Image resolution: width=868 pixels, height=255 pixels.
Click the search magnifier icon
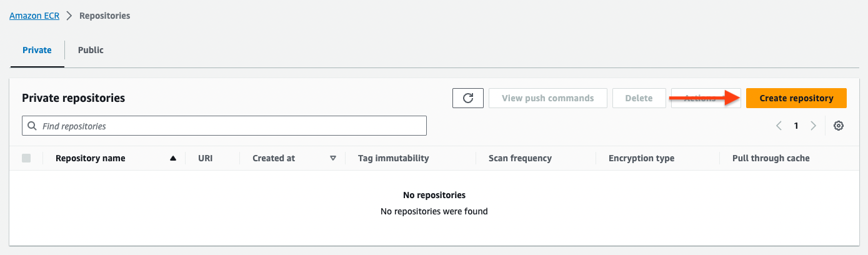click(x=32, y=126)
